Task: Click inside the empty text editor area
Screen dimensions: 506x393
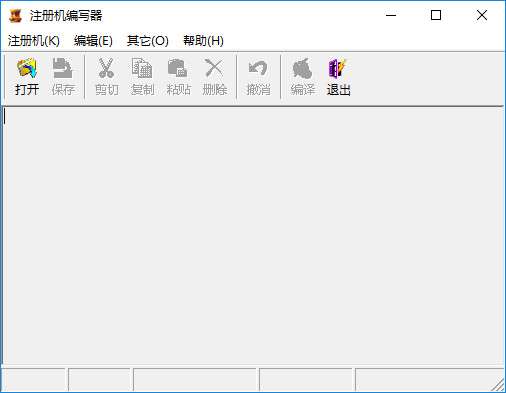Action: point(253,235)
